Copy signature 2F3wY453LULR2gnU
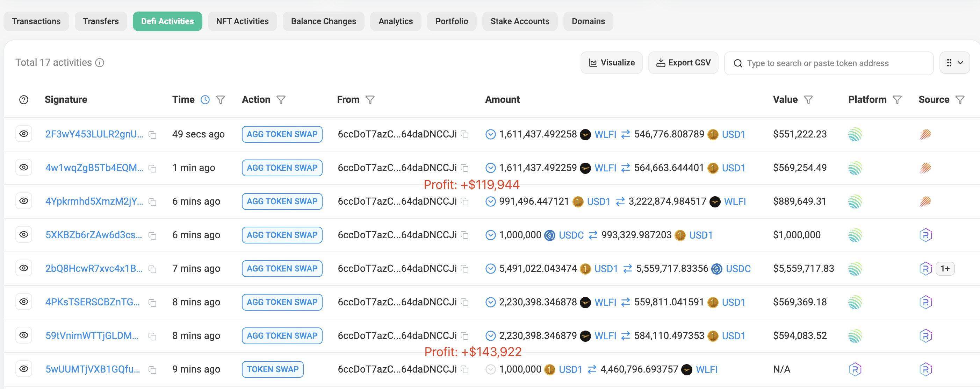 (x=152, y=135)
